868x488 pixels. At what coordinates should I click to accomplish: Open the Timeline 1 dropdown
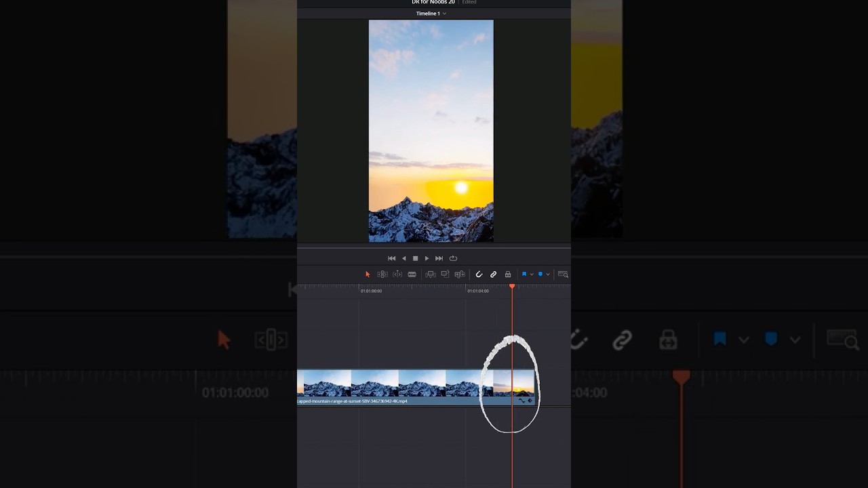(x=431, y=14)
